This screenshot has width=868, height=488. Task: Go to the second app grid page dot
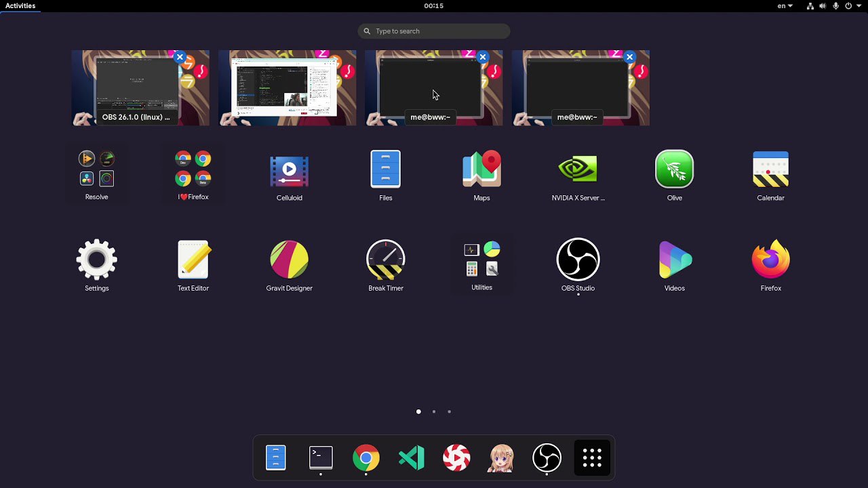coord(434,411)
